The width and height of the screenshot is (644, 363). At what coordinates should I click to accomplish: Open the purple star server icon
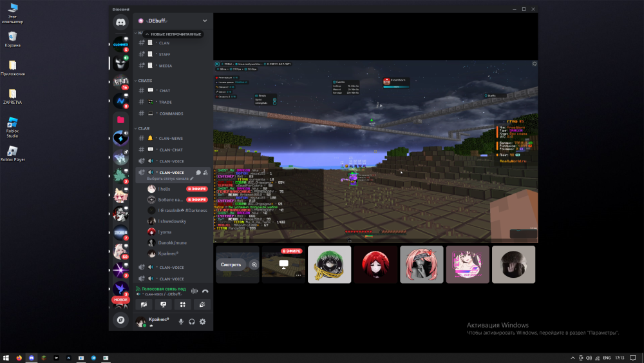[120, 270]
